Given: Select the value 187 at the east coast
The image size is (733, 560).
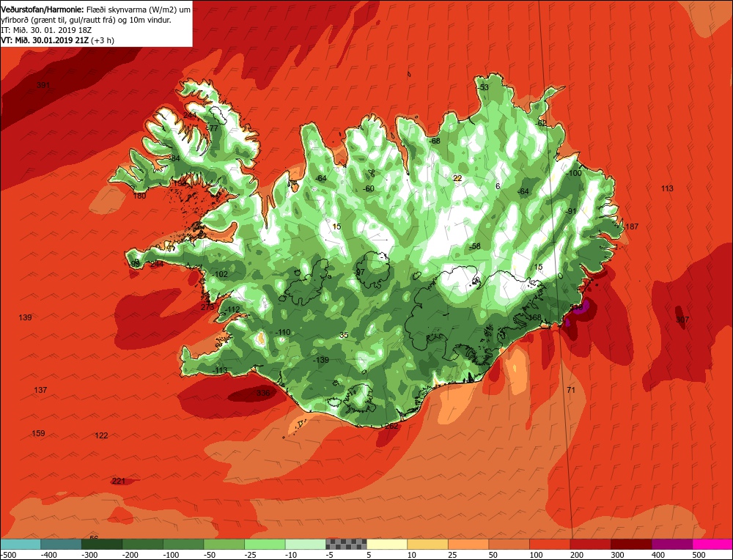Looking at the screenshot, I should click(632, 226).
